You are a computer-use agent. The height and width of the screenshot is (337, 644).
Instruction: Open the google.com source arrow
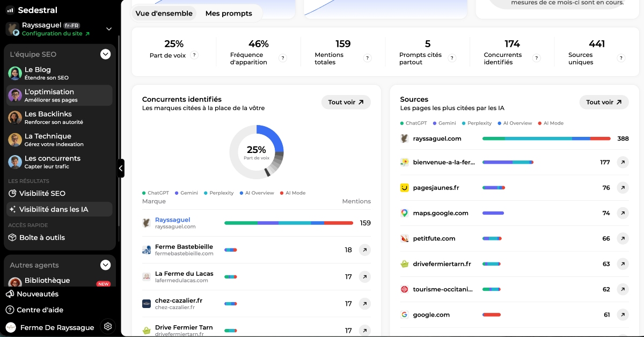[x=623, y=315]
